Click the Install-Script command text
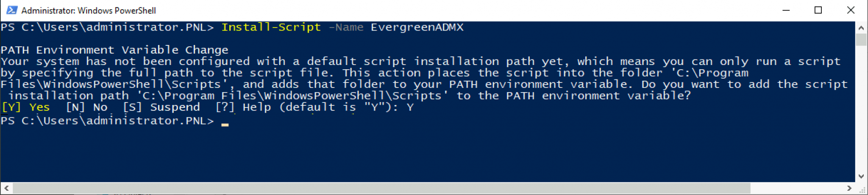Screen dimensions: 868x195 271,27
